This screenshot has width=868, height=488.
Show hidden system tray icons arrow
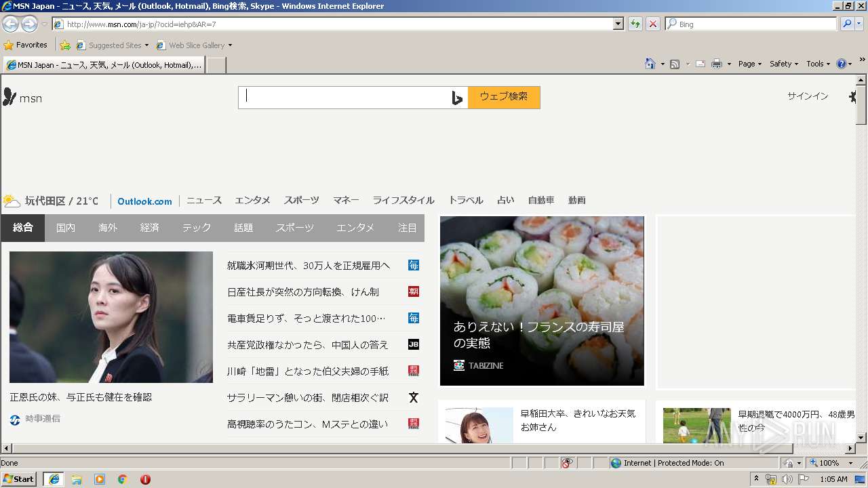(757, 479)
